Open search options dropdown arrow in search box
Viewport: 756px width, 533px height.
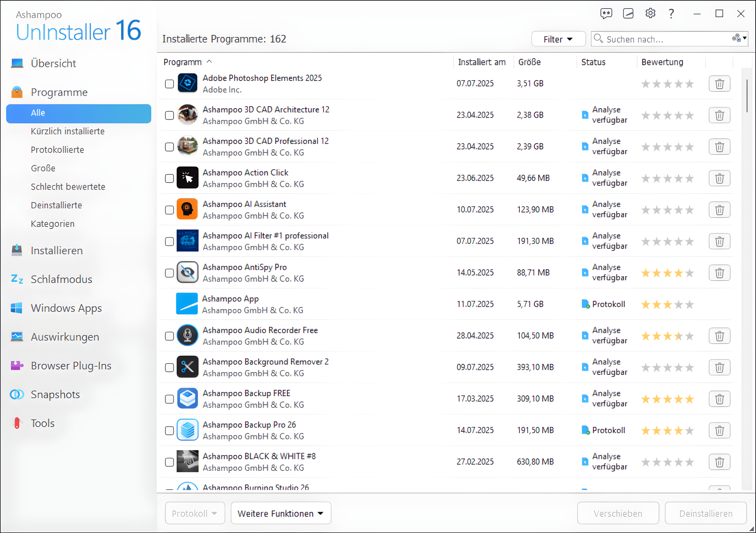(744, 38)
